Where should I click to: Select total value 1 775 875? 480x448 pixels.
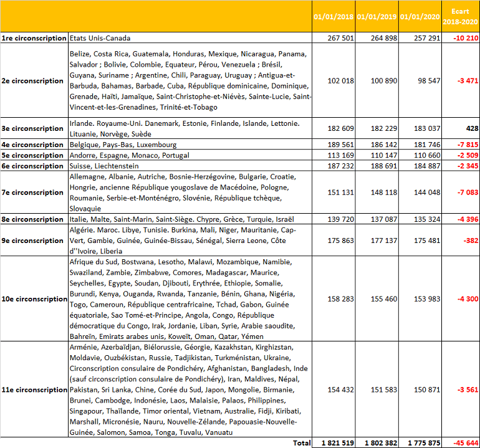(x=424, y=443)
